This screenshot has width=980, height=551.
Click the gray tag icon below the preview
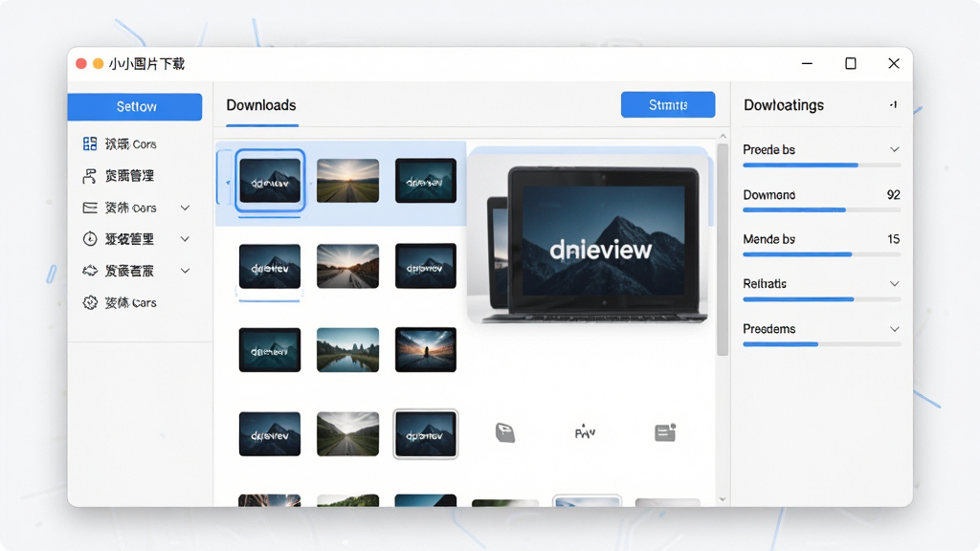pos(505,432)
